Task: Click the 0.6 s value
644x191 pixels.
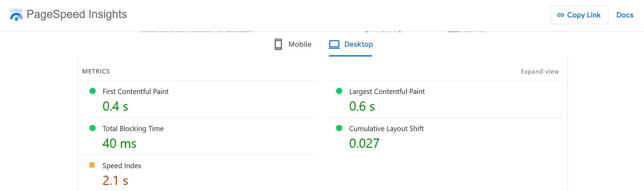Action: (362, 107)
